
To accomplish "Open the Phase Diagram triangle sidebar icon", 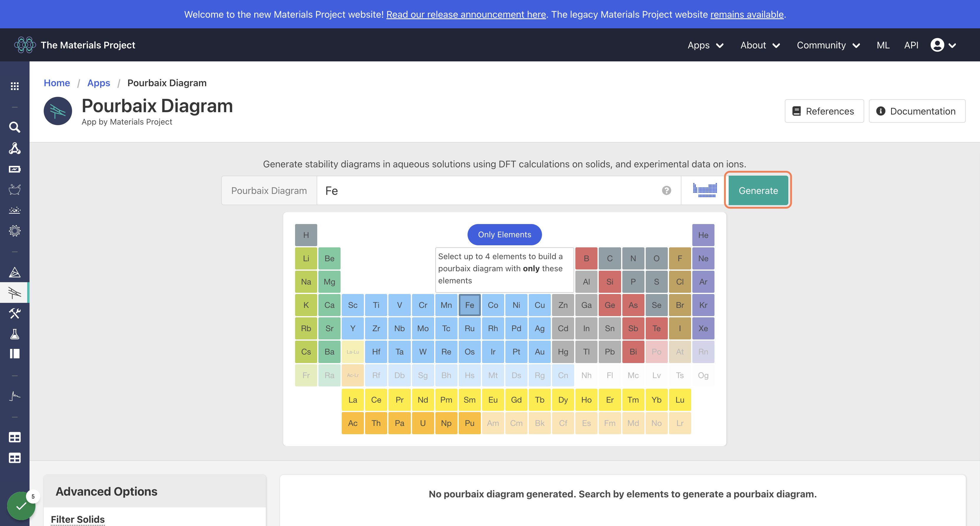I will 14,272.
